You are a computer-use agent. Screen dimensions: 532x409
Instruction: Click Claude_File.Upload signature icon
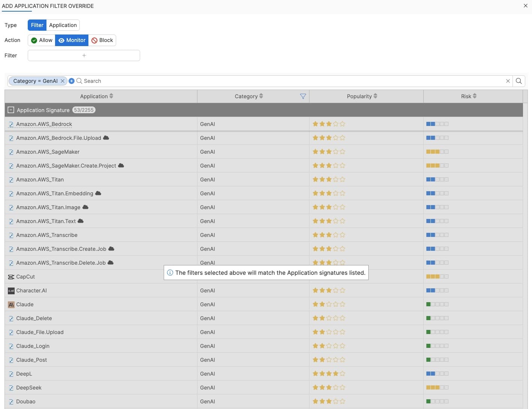click(x=11, y=333)
